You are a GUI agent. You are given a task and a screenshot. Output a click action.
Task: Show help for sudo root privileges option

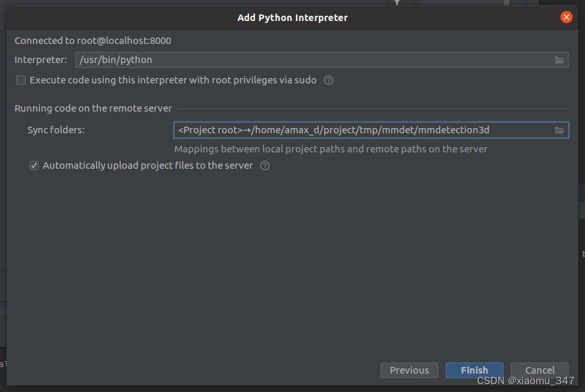(329, 80)
